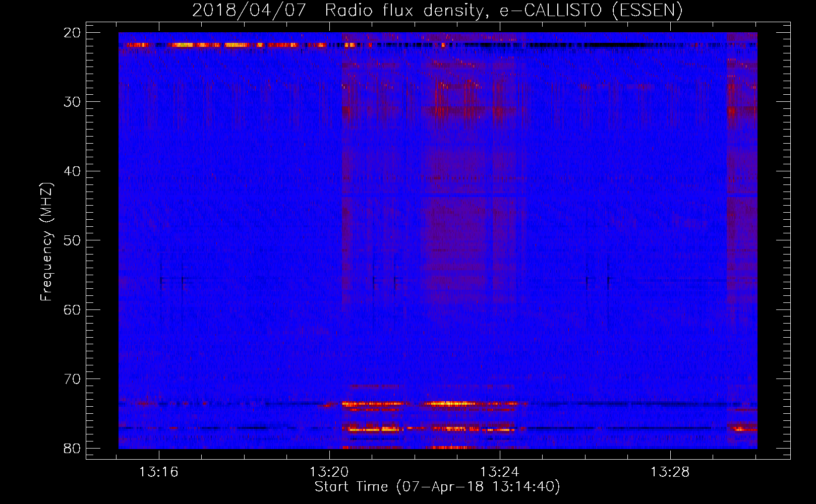Viewport: 816px width, 504px height.
Task: Click the 'Start Time (07-Apr-18 13:14:40)' label
Action: (x=437, y=487)
